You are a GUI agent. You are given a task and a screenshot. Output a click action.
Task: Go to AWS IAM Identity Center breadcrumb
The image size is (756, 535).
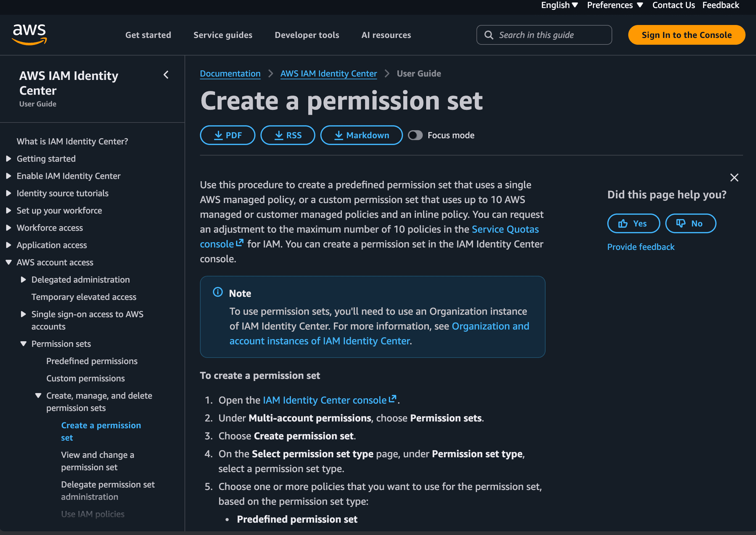pos(328,73)
